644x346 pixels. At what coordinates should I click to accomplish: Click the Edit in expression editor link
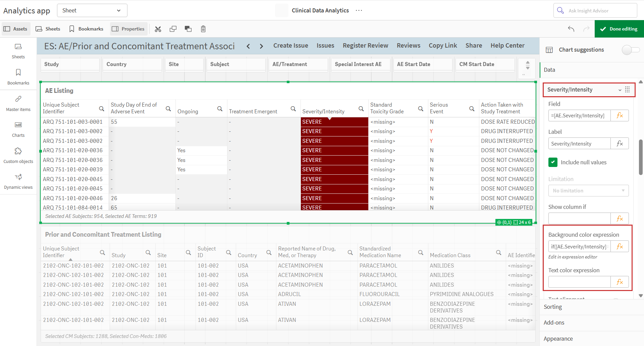coord(573,257)
